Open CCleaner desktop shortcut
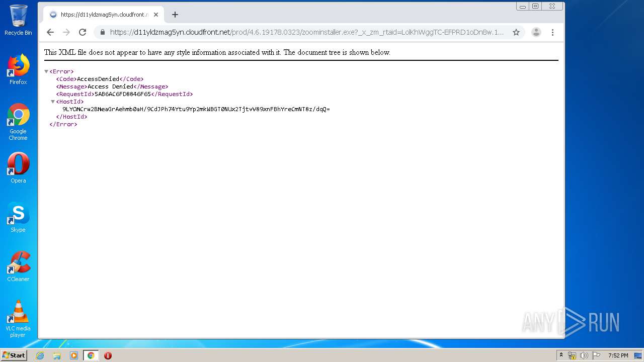Viewport: 644px width, 362px height. coord(18,266)
